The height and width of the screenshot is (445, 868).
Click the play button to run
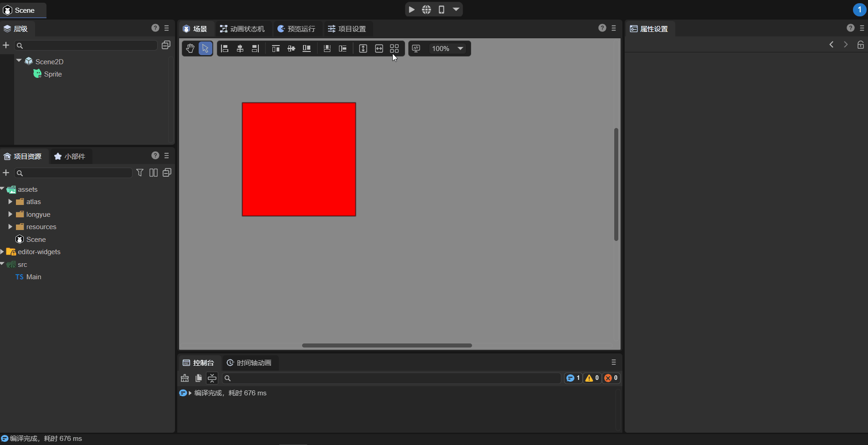click(411, 10)
